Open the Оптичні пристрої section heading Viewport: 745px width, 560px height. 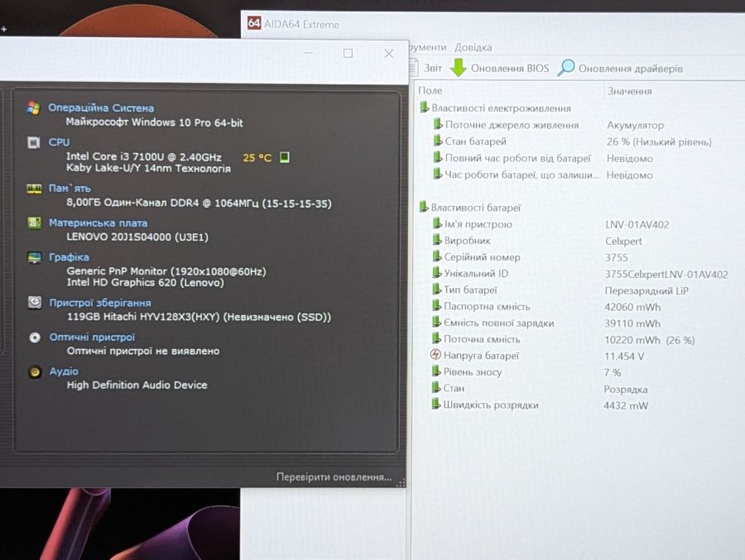pos(92,337)
